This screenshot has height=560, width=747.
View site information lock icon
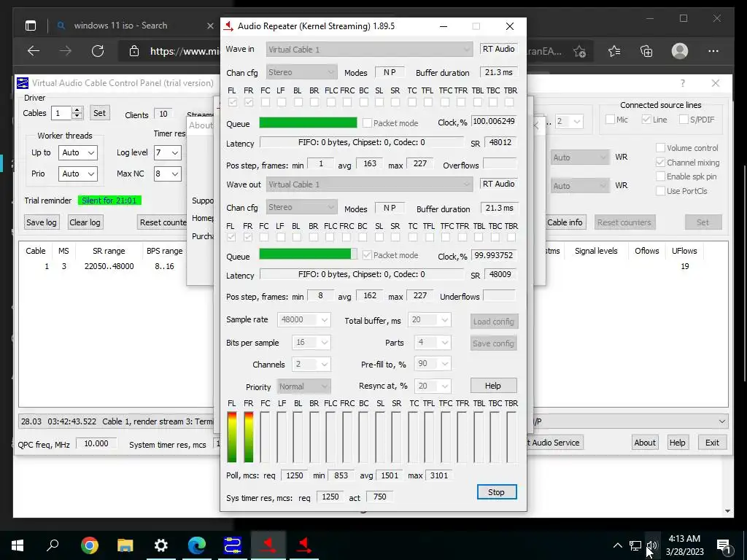(134, 51)
